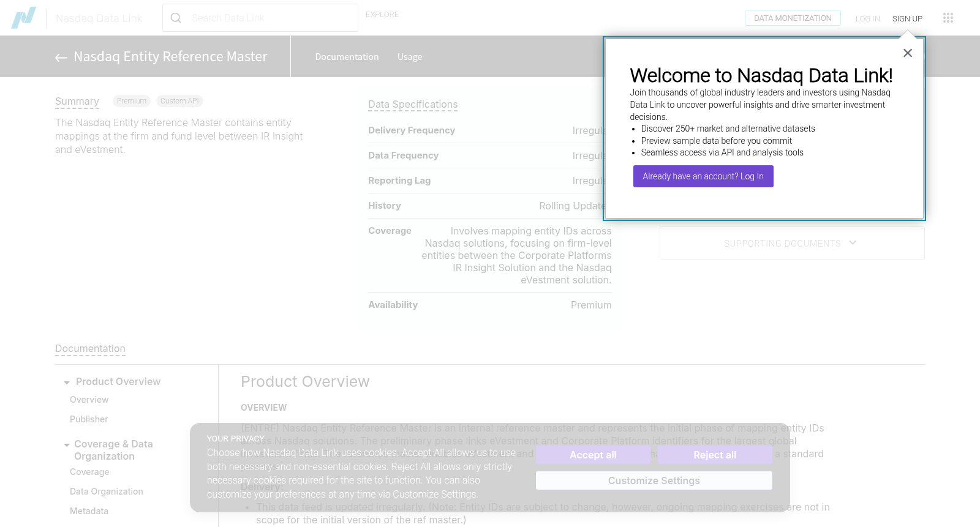Select Data Organization in the tree

pyautogui.click(x=107, y=491)
